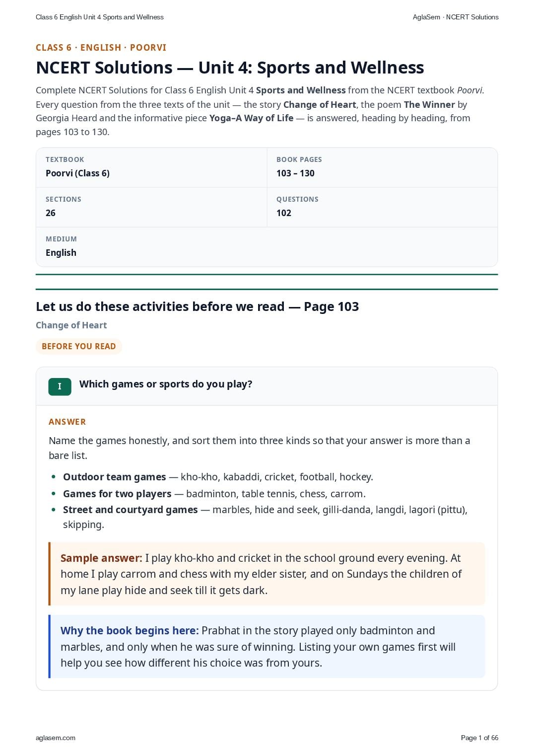This screenshot has height=756, width=534.
Task: Click the green Roman numeral I badge
Action: (x=60, y=386)
